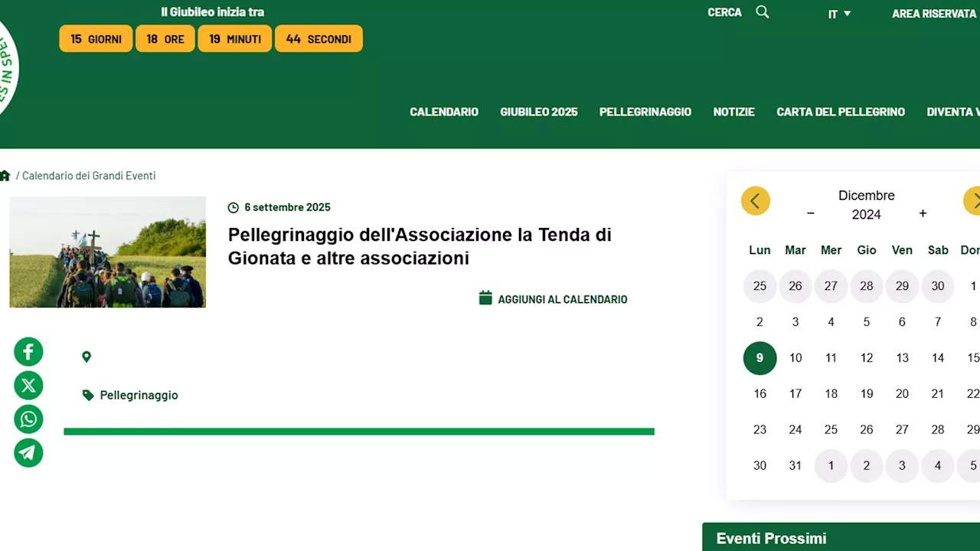Click the Pellegrinaggio tag link
The width and height of the screenshot is (980, 551).
pyautogui.click(x=139, y=395)
